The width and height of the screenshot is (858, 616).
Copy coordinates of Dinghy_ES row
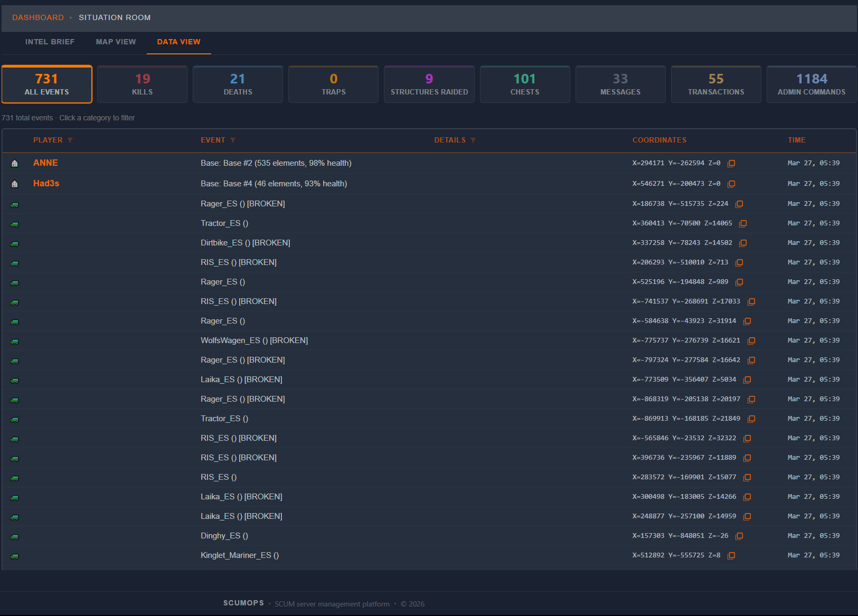point(739,536)
